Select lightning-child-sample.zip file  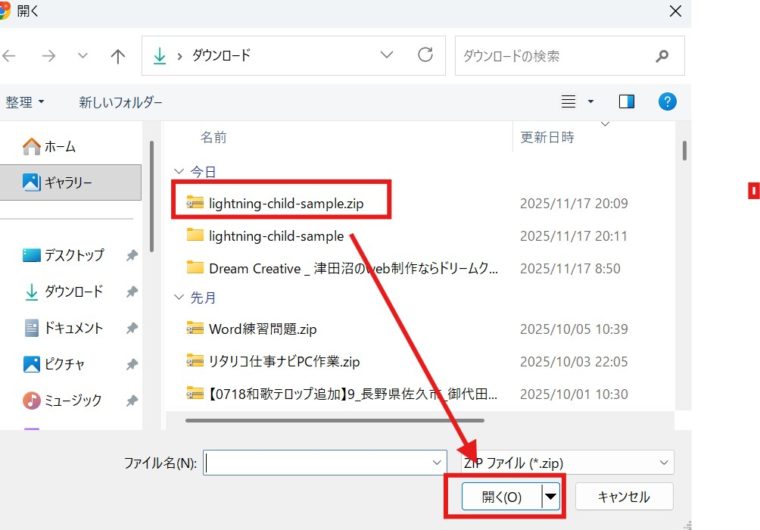tap(285, 203)
